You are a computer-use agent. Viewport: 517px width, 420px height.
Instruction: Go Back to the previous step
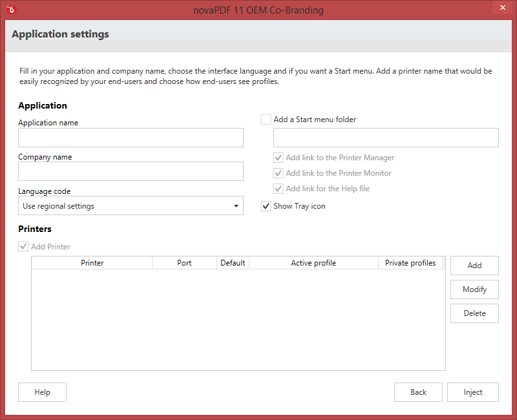[x=418, y=392]
